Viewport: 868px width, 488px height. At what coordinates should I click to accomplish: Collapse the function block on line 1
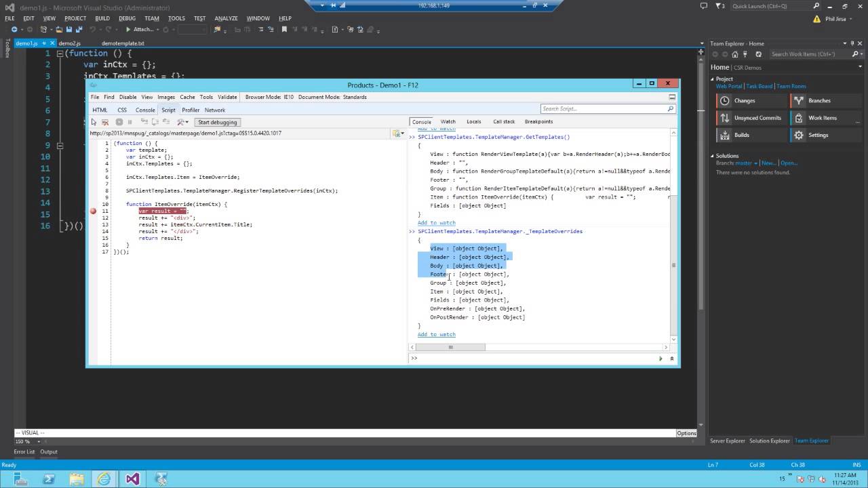click(60, 54)
